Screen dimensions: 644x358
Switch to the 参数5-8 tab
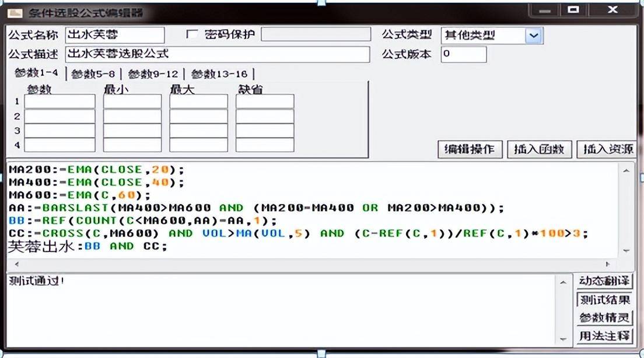pyautogui.click(x=93, y=74)
